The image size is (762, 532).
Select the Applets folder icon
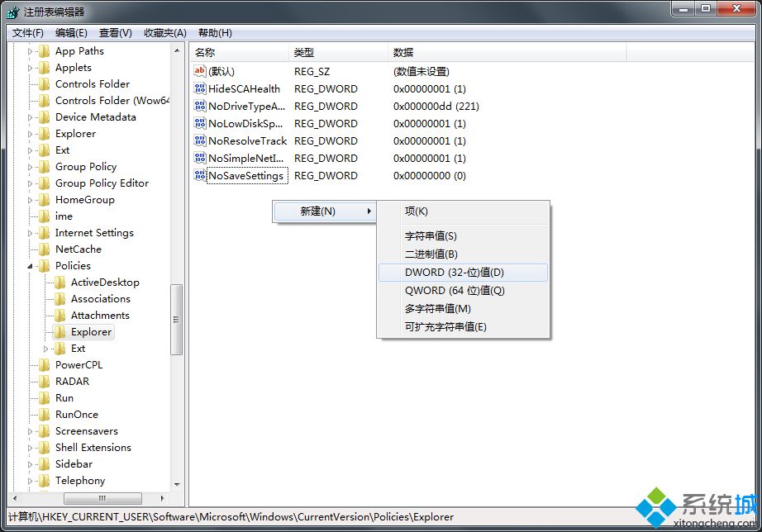(45, 68)
